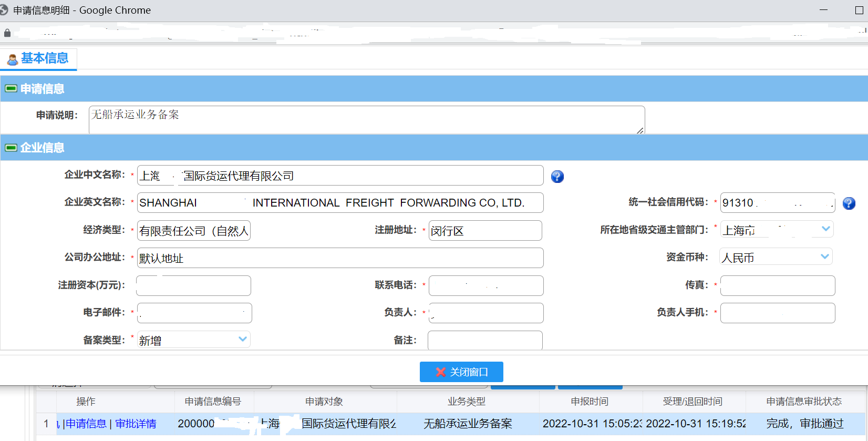Viewport: 868px width, 441px height.
Task: Click the 完成，审批通过 status cell
Action: click(805, 424)
